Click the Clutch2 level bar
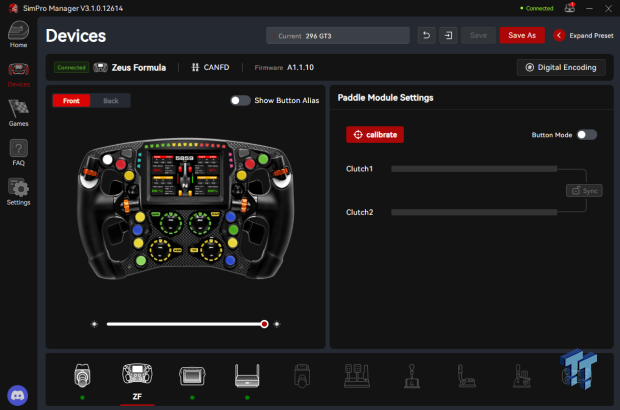620x410 pixels. (474, 212)
